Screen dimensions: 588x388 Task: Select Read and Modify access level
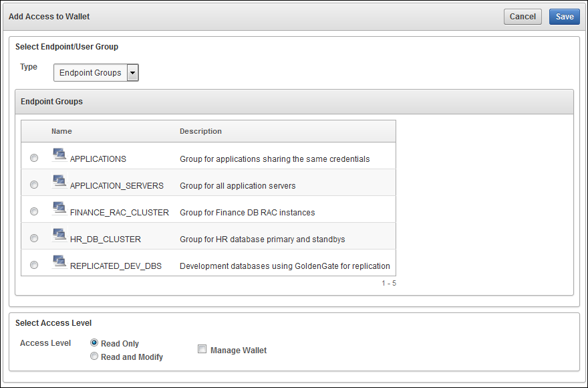94,357
